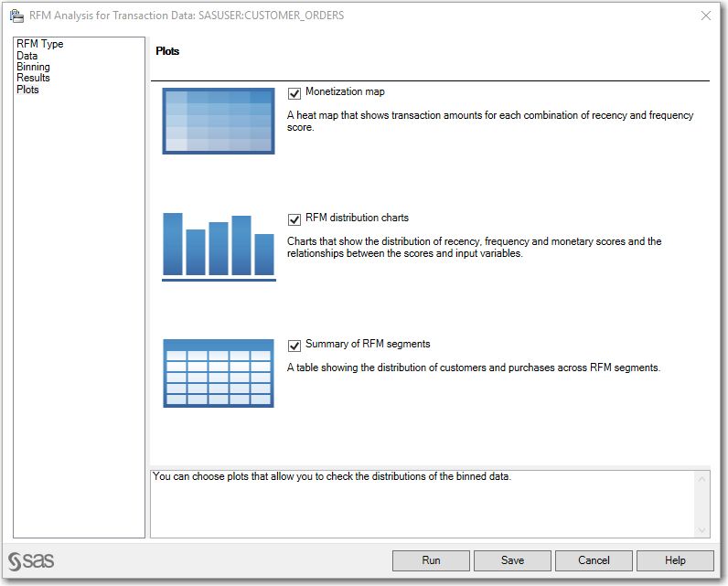Screen dimensions: 728x586
Task: Click the SAS logo
Action: [x=31, y=561]
